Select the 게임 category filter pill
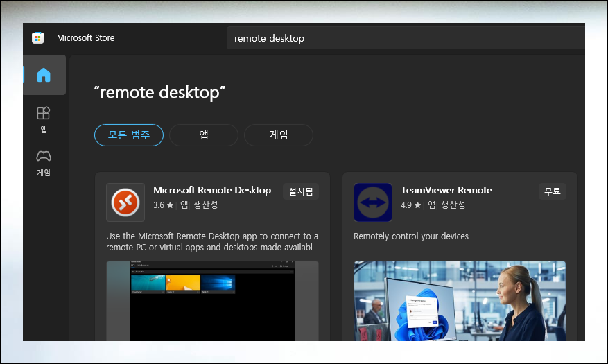The width and height of the screenshot is (608, 364). click(279, 135)
